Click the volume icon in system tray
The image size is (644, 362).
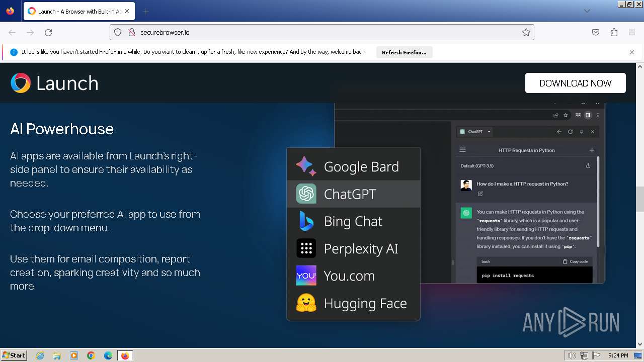(x=572, y=355)
